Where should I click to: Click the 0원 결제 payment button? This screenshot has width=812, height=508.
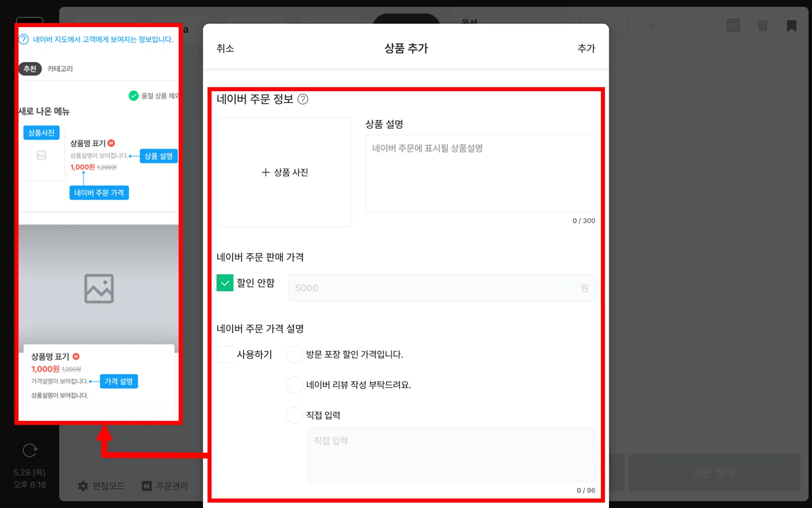coord(715,472)
